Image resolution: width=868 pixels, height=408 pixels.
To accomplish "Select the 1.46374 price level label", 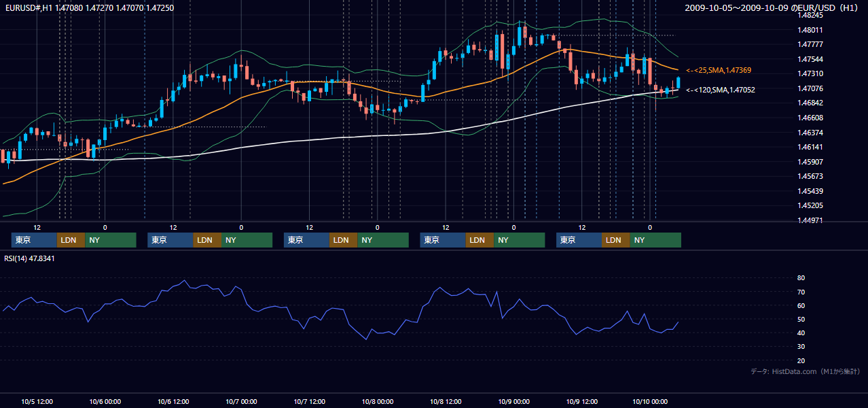I will click(810, 133).
